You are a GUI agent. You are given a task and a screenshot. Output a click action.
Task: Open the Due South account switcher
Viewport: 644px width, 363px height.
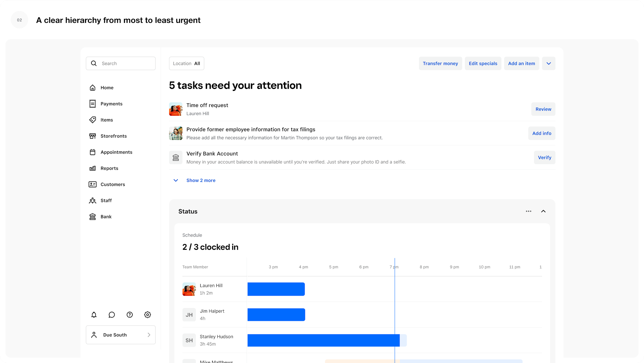pyautogui.click(x=121, y=335)
